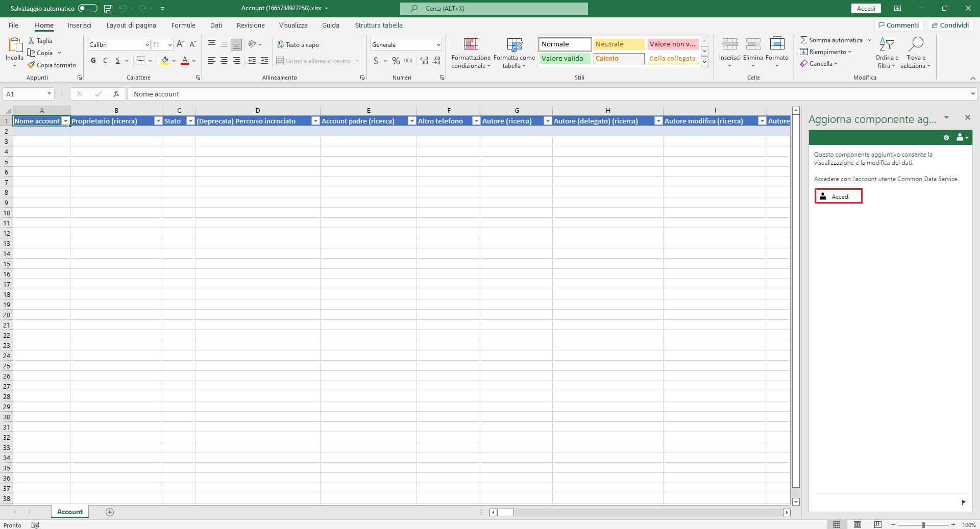Open Altro telefono filter dropdown

476,121
